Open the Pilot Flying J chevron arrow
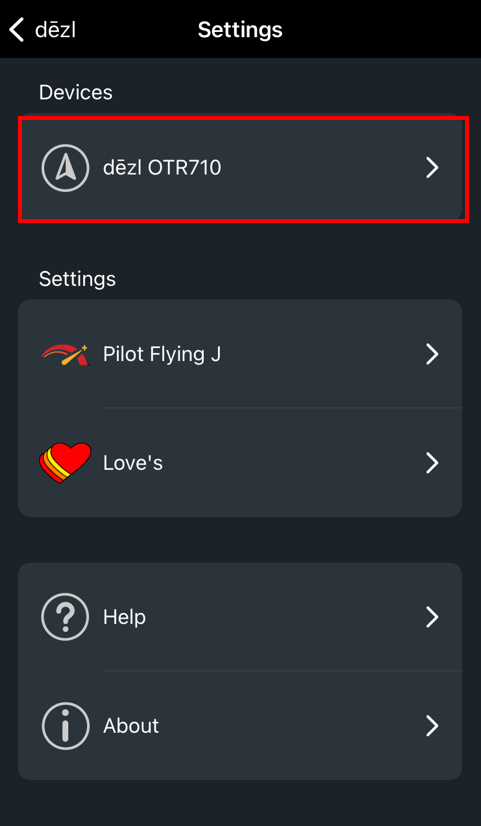Image resolution: width=481 pixels, height=826 pixels. 432,355
